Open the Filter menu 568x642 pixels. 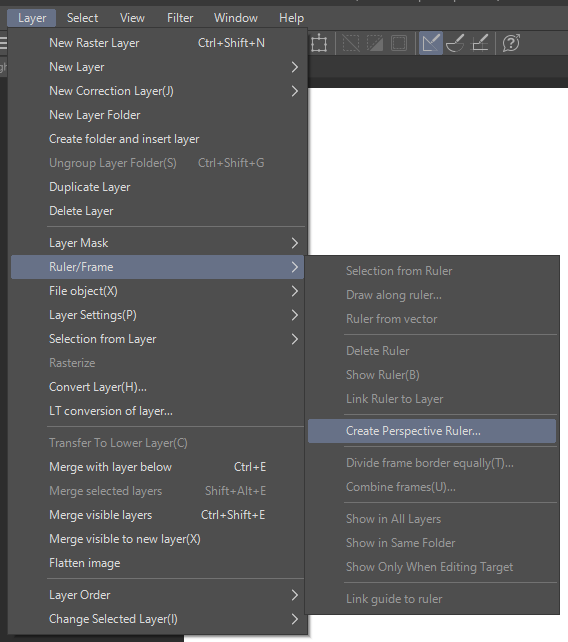click(180, 18)
